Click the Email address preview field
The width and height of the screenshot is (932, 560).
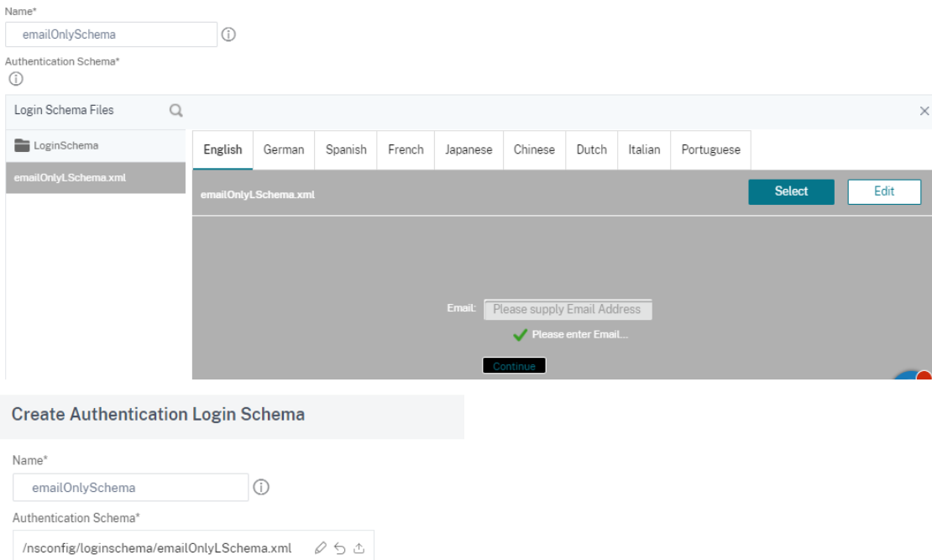tap(568, 309)
